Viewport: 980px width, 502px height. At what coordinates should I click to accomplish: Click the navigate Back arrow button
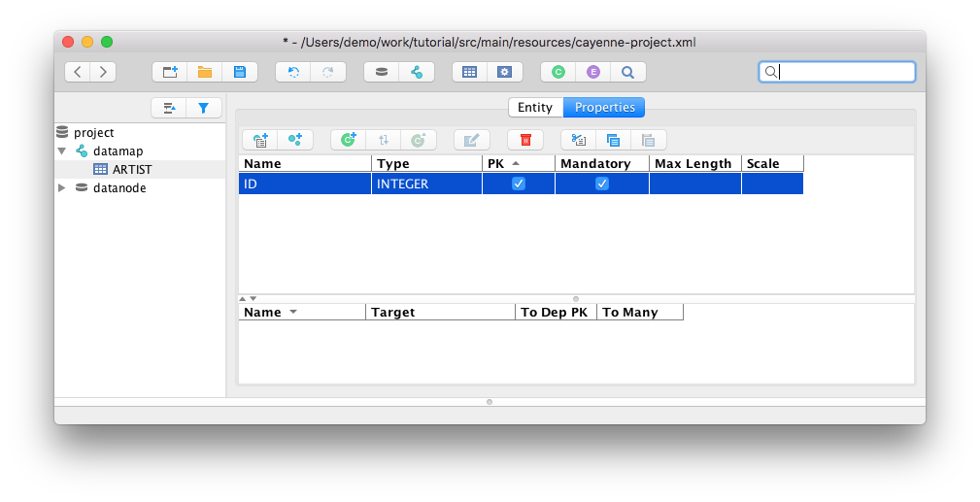(78, 72)
